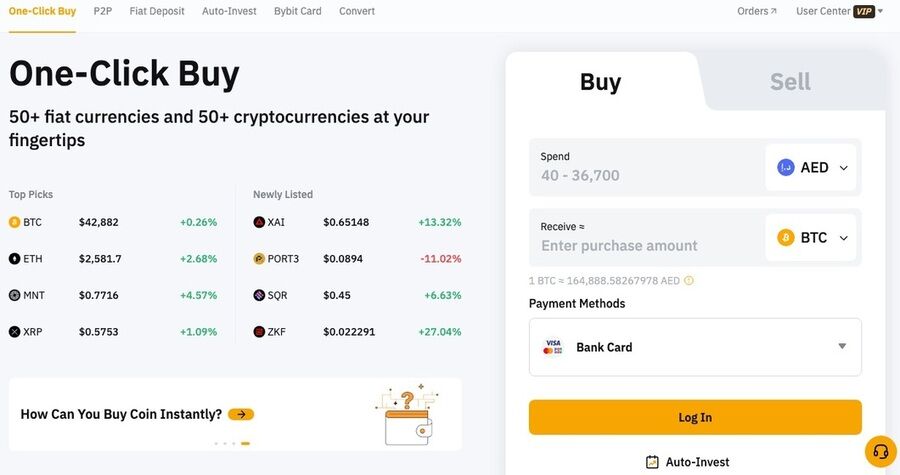This screenshot has width=900, height=475.
Task: Click the Auto-Invest calendar icon
Action: pos(652,462)
